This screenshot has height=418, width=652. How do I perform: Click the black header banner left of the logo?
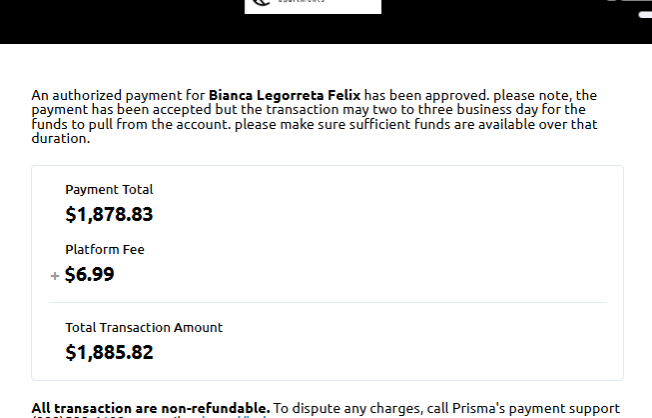[x=120, y=20]
